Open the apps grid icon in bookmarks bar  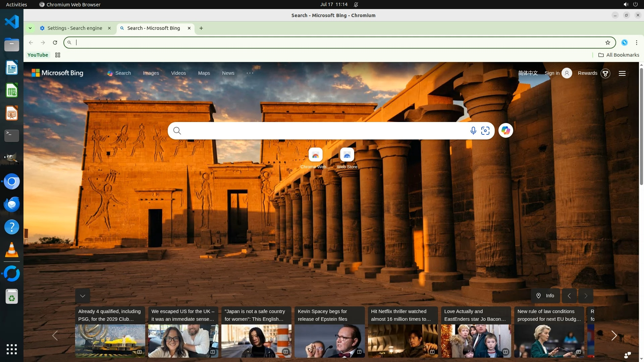[x=58, y=55]
